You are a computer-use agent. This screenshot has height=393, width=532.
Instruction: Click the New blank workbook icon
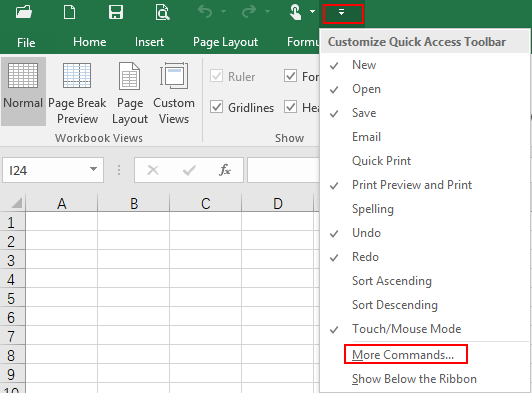[70, 12]
